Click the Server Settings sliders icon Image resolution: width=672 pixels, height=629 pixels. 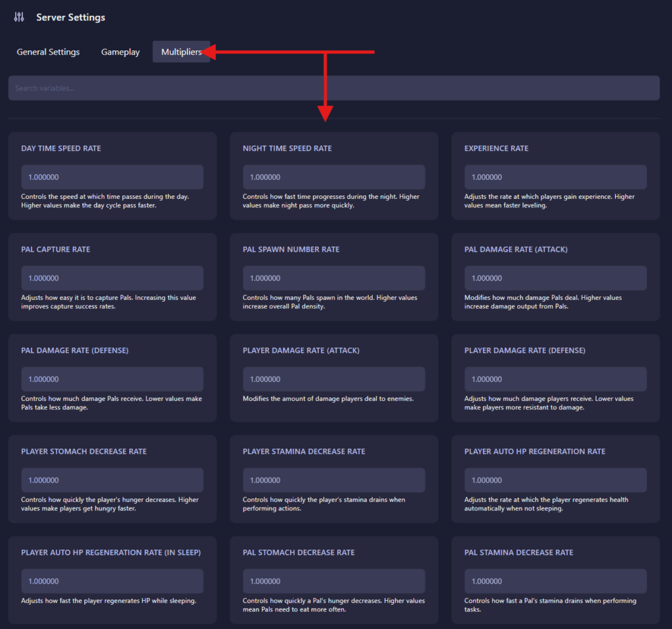pos(19,17)
